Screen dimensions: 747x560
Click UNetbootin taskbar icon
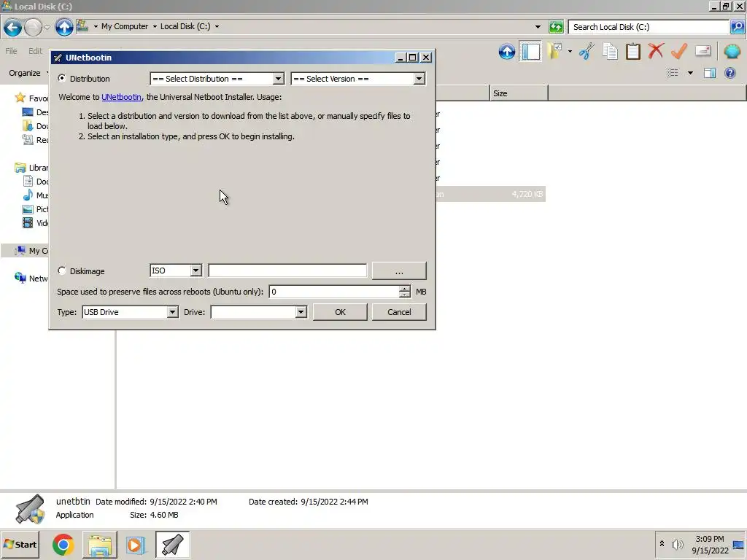(x=172, y=545)
